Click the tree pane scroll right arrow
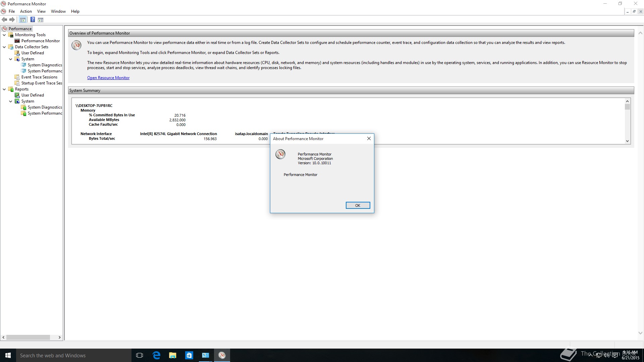The height and width of the screenshot is (362, 644). [x=60, y=338]
